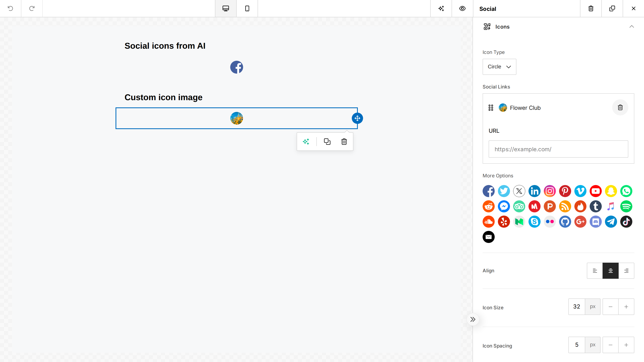Set alignment to center
Screen dimensions: 644x362
point(611,270)
